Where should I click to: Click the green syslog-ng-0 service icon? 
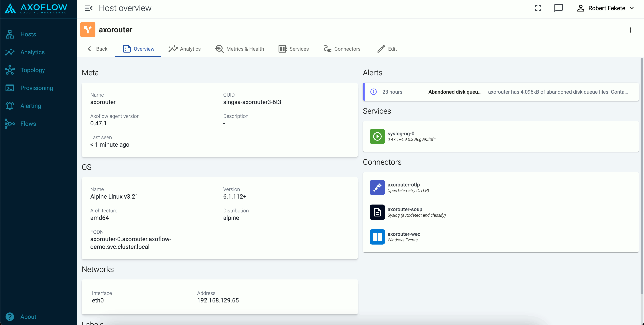(377, 136)
